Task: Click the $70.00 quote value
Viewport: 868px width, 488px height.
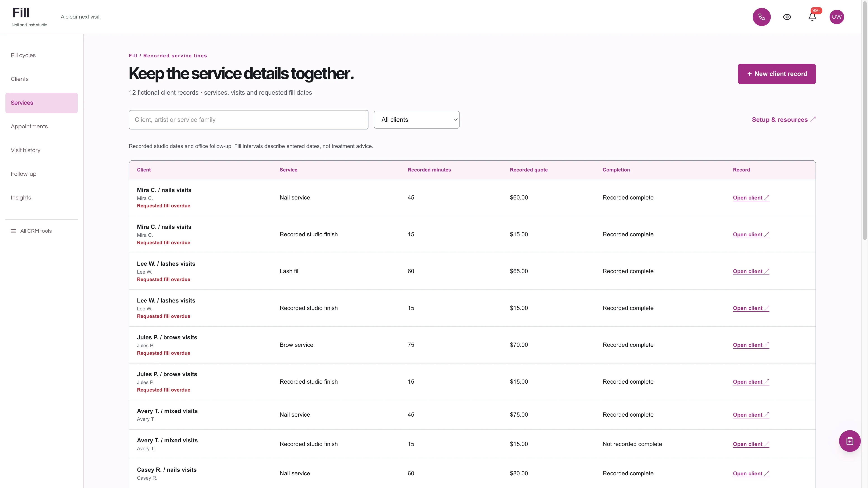Action: tap(519, 345)
